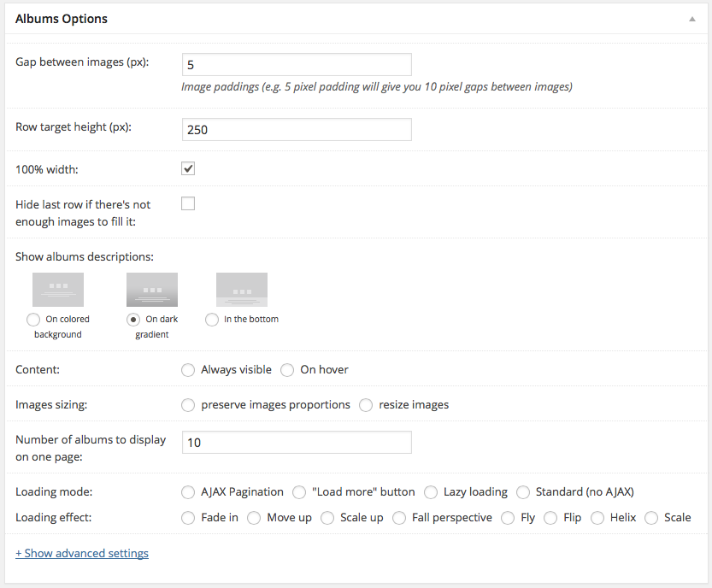Select AJAX Pagination loading mode

click(188, 492)
